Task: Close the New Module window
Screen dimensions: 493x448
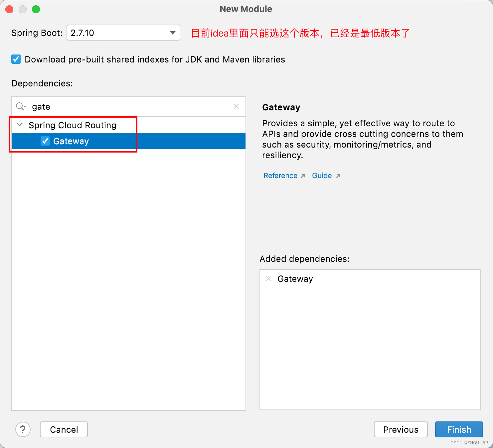Action: coord(9,9)
